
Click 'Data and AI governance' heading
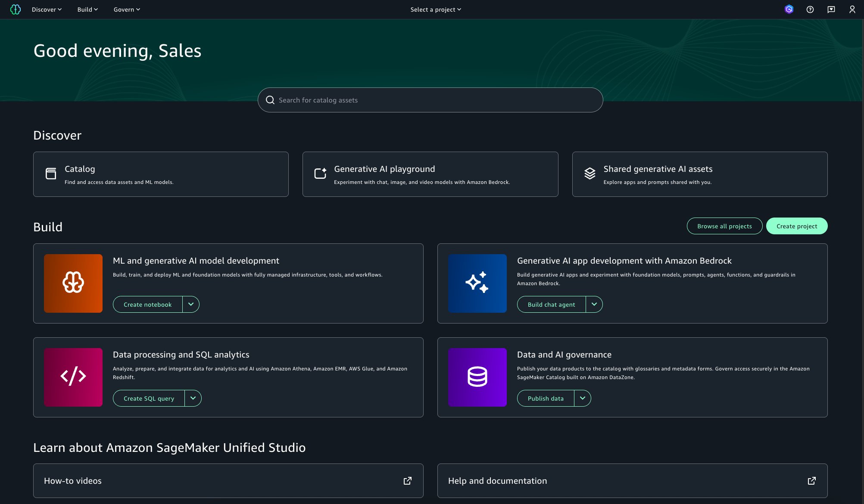564,355
